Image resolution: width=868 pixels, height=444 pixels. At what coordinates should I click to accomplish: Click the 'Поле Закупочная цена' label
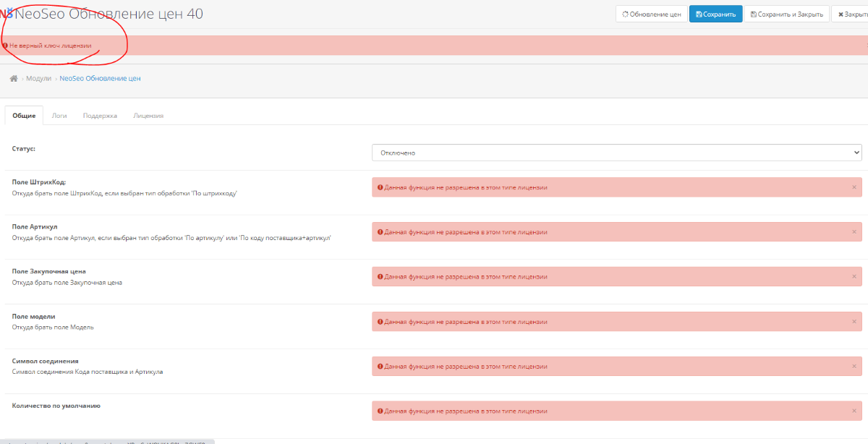[49, 272]
